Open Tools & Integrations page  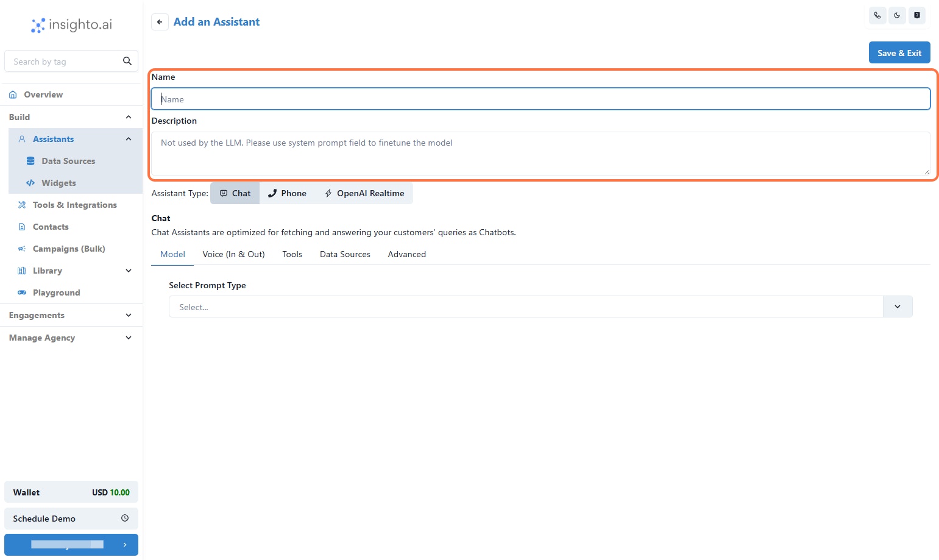(x=75, y=205)
